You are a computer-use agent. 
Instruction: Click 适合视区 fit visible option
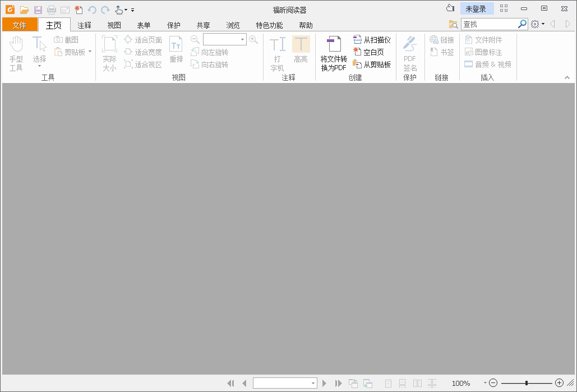coord(143,65)
